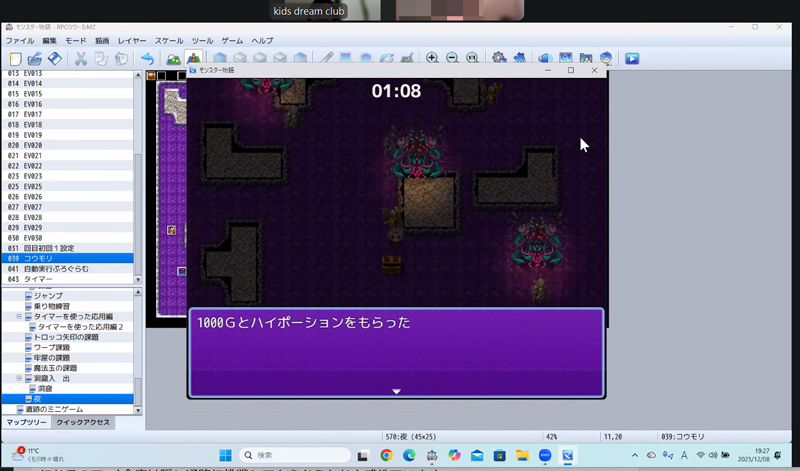Open the ツール menu
This screenshot has width=800, height=471.
202,41
